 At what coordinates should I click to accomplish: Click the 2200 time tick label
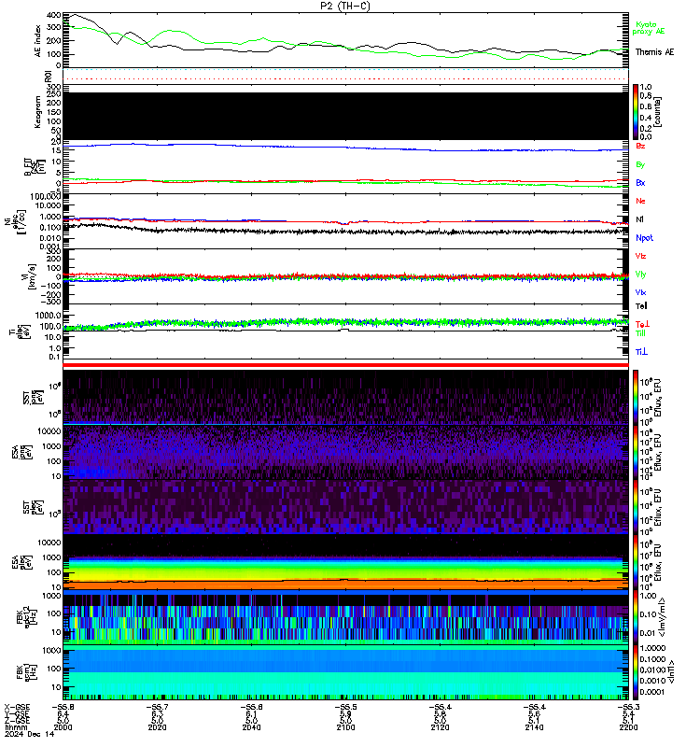click(x=628, y=727)
